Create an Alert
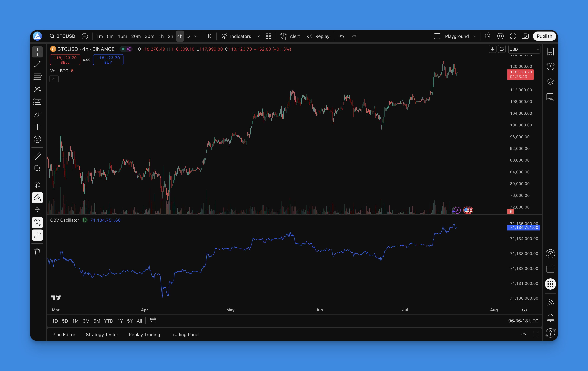Image resolution: width=588 pixels, height=371 pixels. coord(290,36)
